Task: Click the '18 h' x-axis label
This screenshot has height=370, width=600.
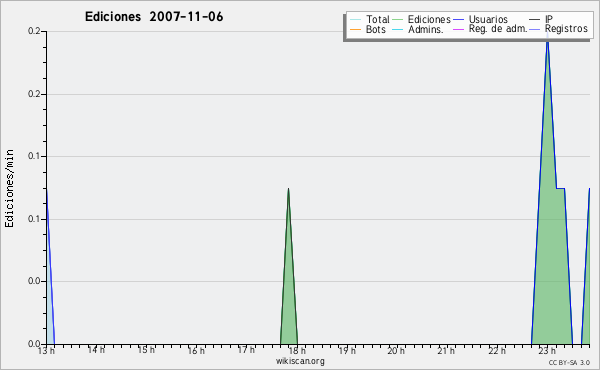Action: pyautogui.click(x=297, y=350)
